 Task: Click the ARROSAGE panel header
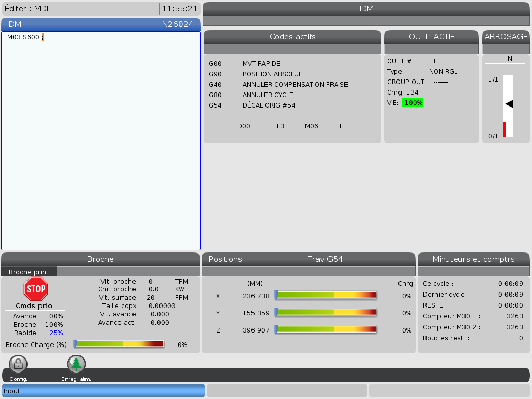point(506,37)
